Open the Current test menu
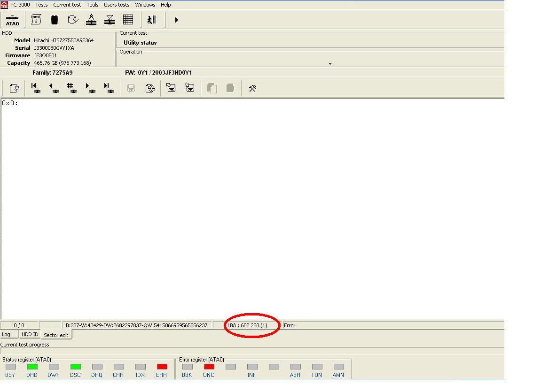The width and height of the screenshot is (541, 392). (x=67, y=5)
